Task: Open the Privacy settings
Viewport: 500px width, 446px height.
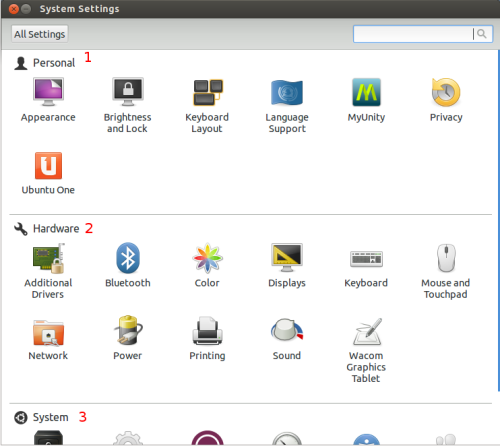Action: point(446,100)
